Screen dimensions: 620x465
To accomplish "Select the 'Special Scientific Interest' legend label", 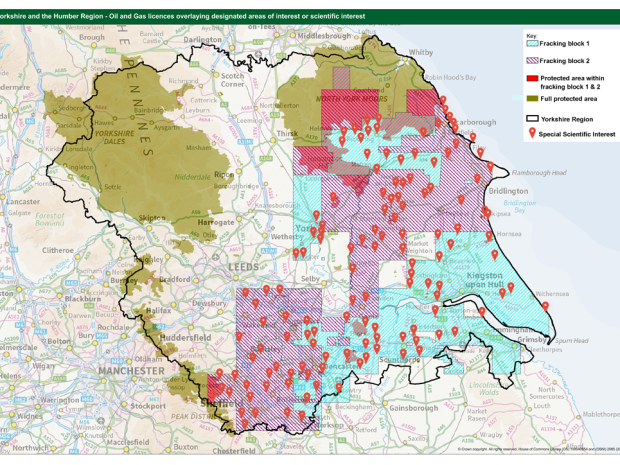I will pos(577,134).
